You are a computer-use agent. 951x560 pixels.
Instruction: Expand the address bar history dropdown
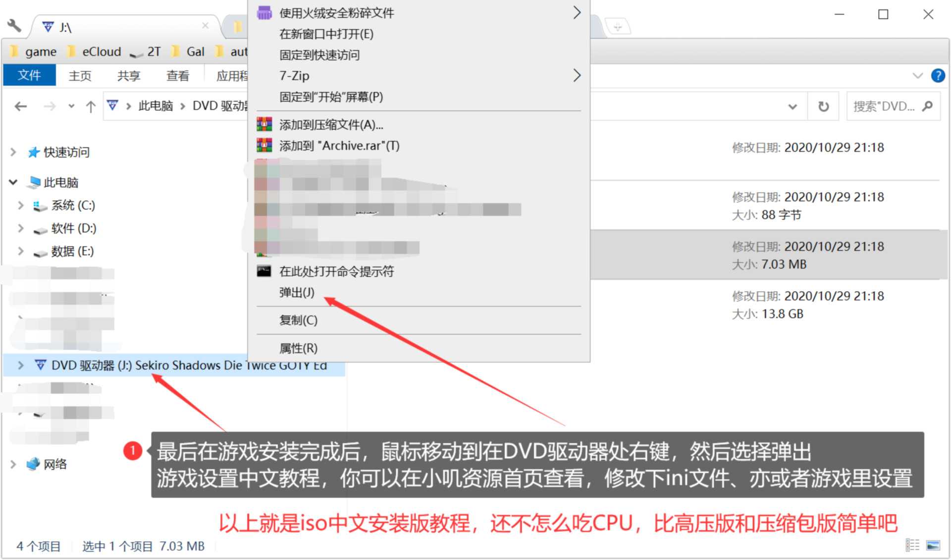[x=792, y=106]
